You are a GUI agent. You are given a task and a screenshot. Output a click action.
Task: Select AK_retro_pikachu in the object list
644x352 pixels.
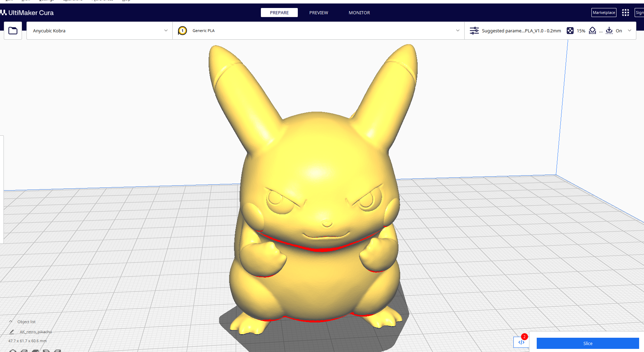pyautogui.click(x=36, y=332)
